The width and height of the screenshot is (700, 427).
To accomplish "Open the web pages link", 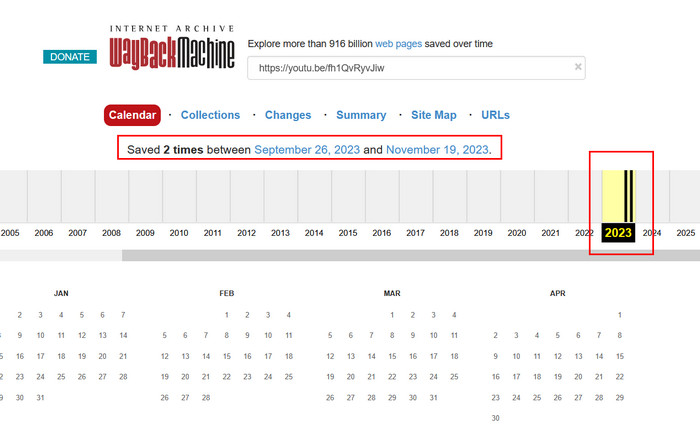I will tap(398, 44).
